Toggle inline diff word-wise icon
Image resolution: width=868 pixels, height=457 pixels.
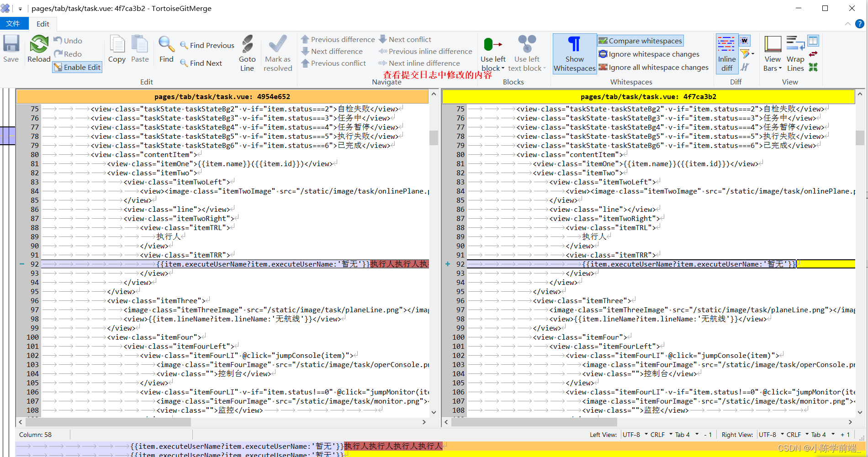(744, 41)
